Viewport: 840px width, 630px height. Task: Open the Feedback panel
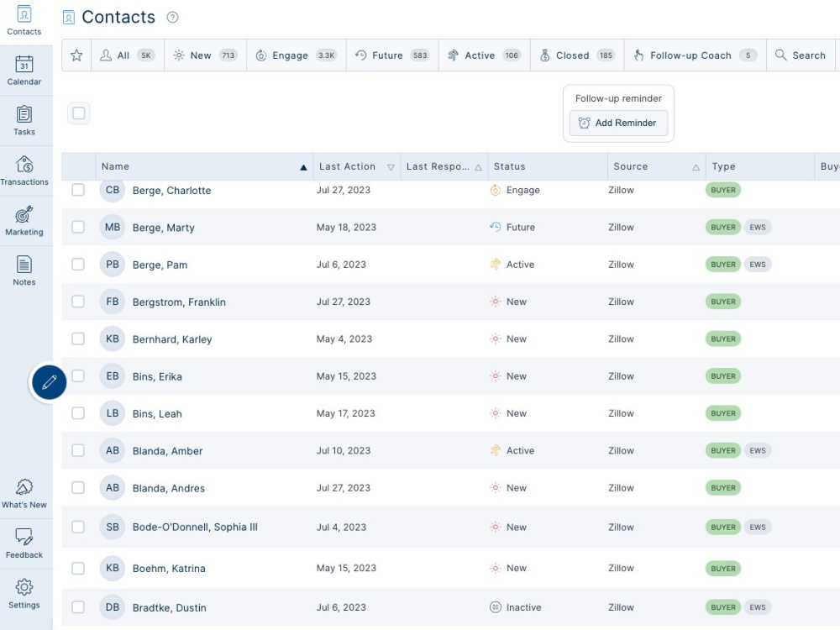pos(24,543)
